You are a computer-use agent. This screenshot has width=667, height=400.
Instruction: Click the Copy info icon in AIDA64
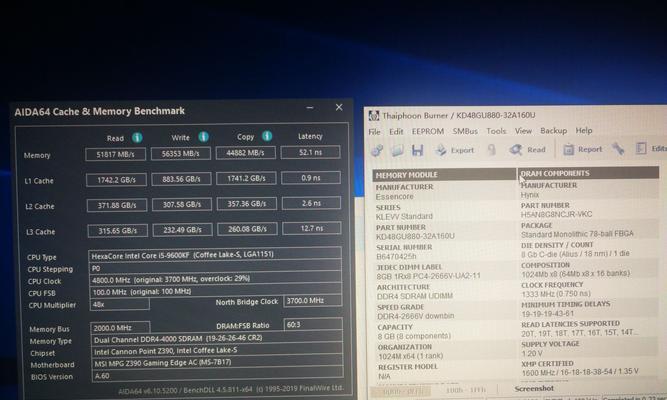(267, 136)
